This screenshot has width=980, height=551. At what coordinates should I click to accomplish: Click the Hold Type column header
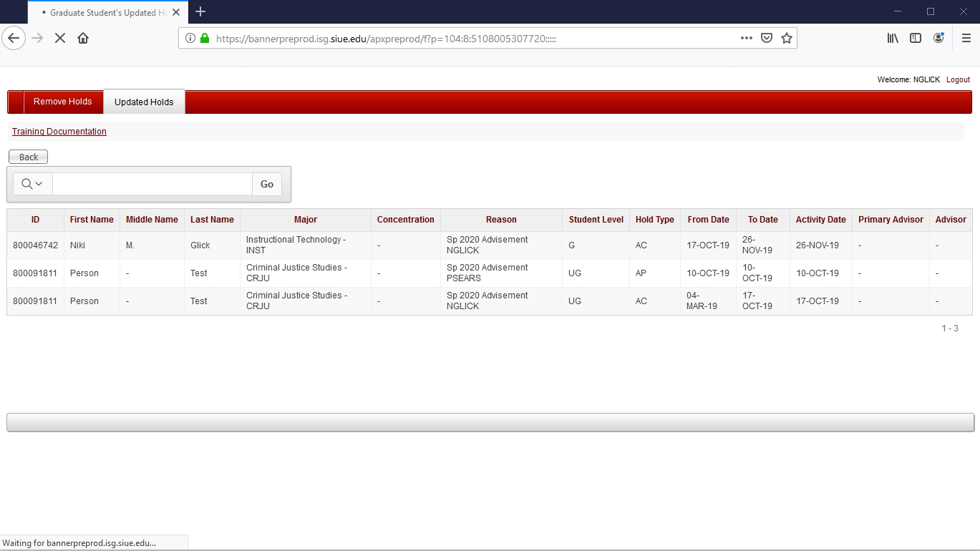pos(654,220)
